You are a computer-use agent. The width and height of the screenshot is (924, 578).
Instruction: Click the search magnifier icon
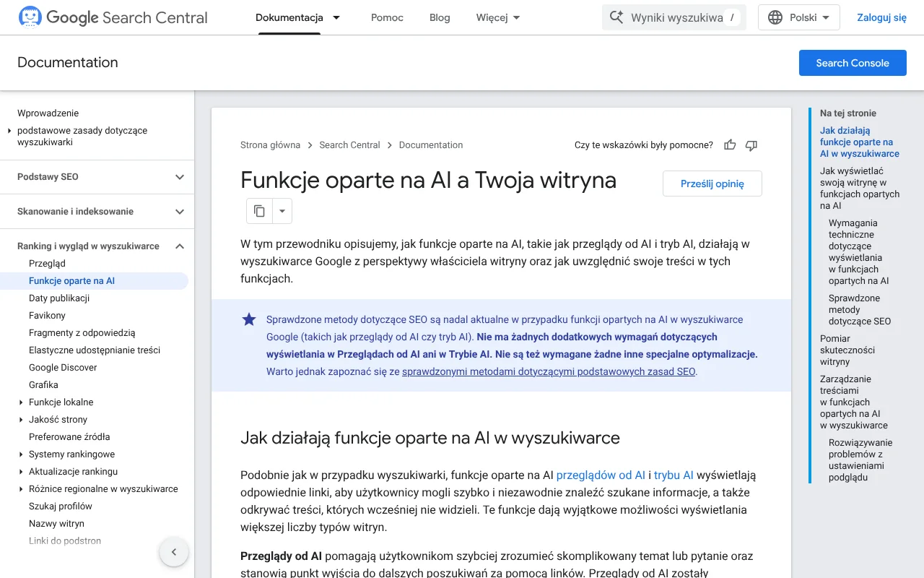616,17
